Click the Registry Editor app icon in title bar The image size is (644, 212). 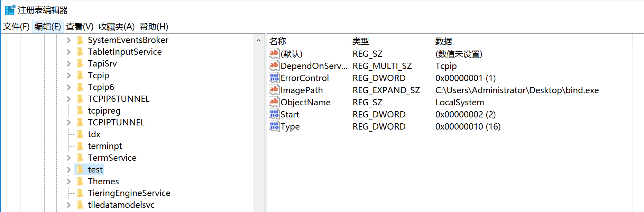[x=10, y=10]
